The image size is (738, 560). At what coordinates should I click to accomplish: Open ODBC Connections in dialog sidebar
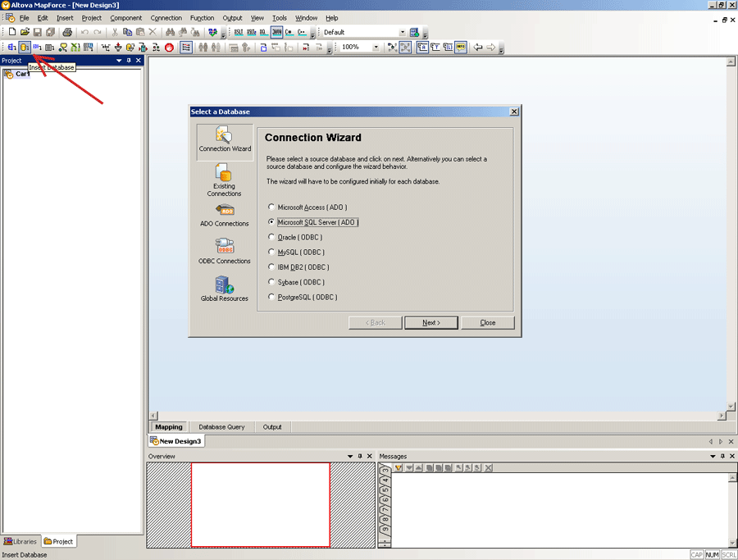[225, 251]
